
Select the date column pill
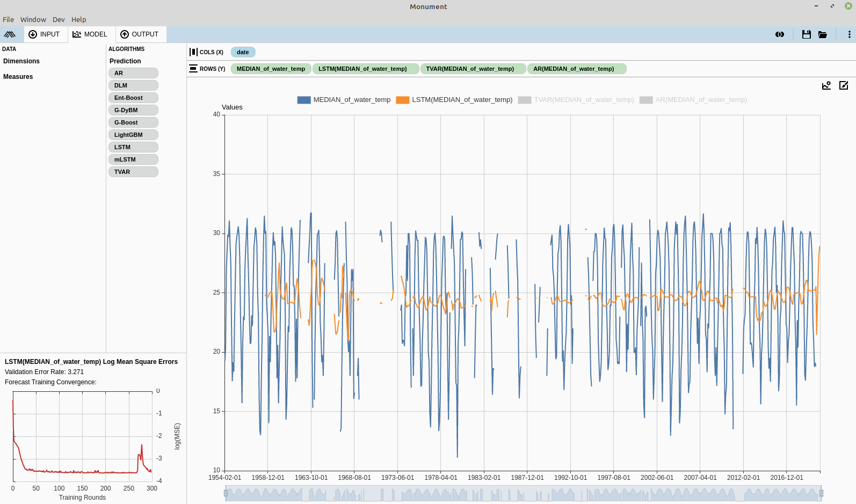243,52
